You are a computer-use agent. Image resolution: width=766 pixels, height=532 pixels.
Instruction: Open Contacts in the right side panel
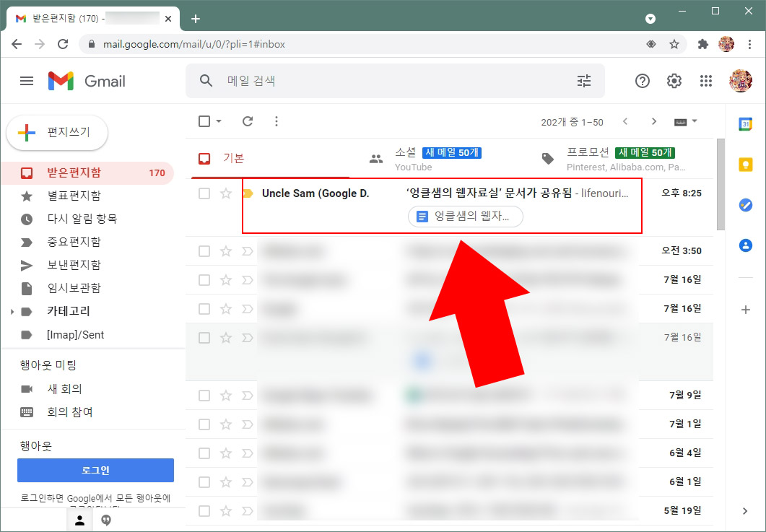click(745, 245)
